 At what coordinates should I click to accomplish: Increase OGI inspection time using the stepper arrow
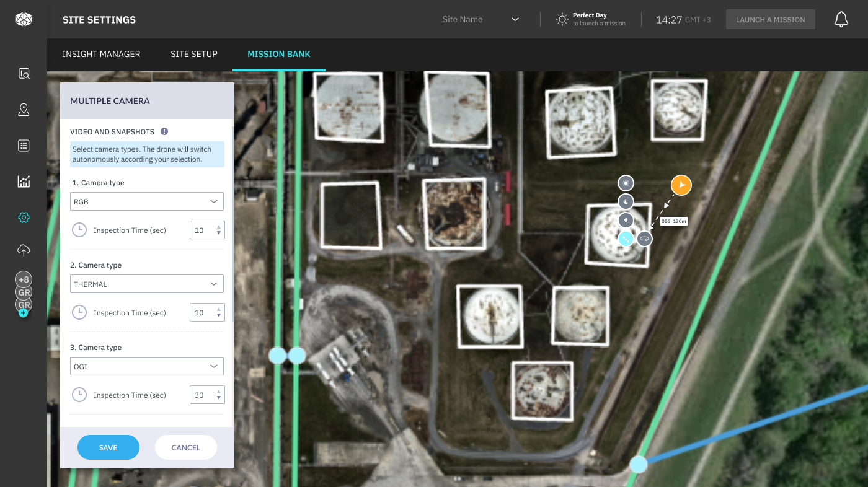pyautogui.click(x=219, y=391)
